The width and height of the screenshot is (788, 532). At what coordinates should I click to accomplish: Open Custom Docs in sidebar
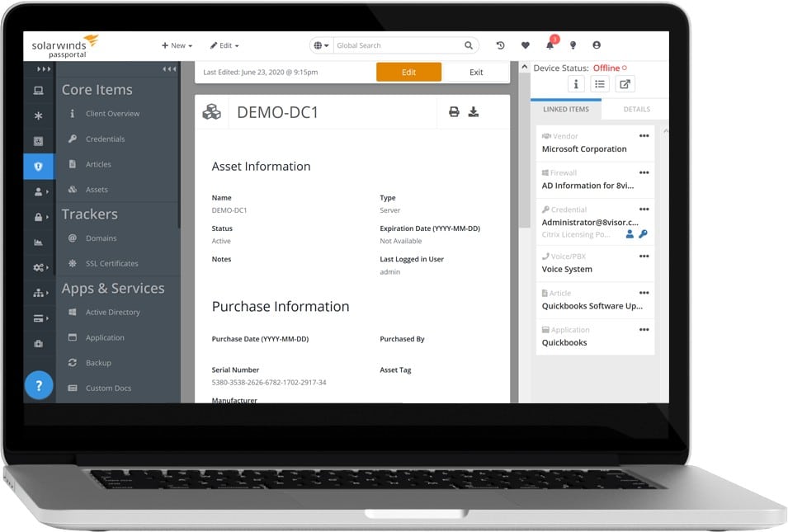[x=108, y=388]
